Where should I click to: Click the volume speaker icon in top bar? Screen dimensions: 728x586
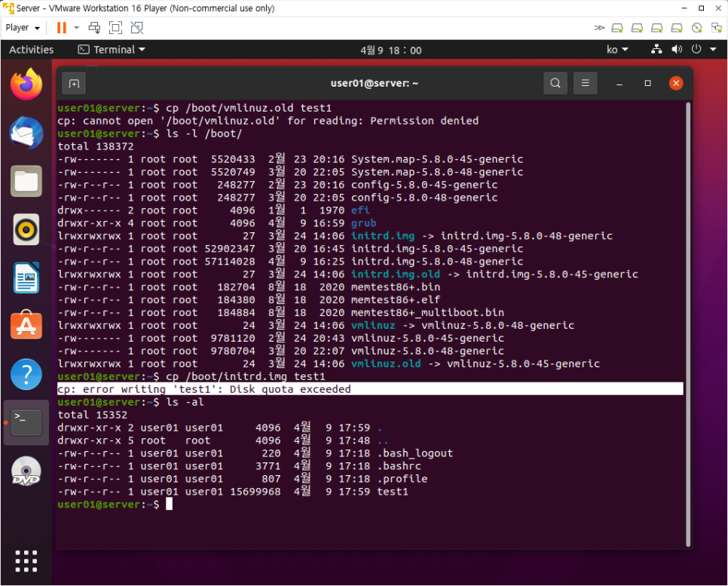pyautogui.click(x=677, y=49)
